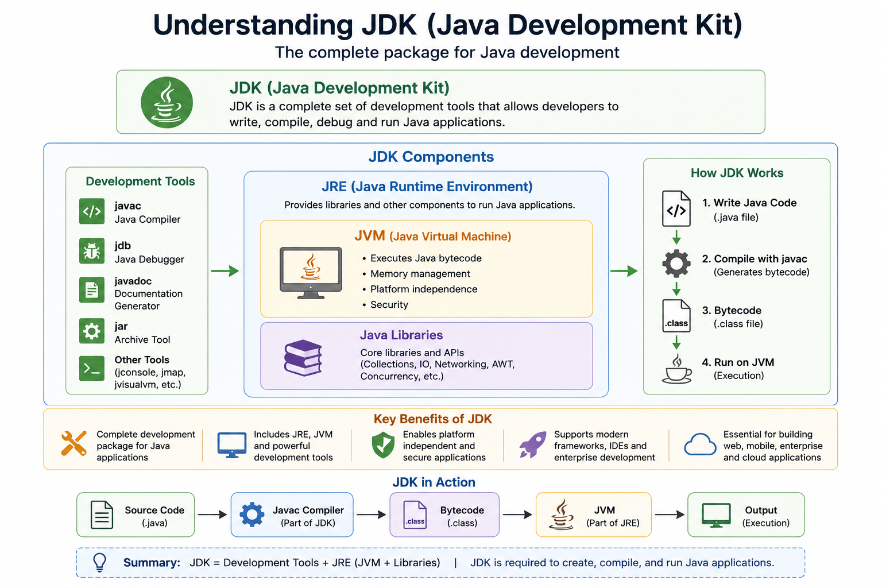Image resolution: width=882 pixels, height=588 pixels.
Task: Click the Source Code document icon
Action: tap(102, 514)
